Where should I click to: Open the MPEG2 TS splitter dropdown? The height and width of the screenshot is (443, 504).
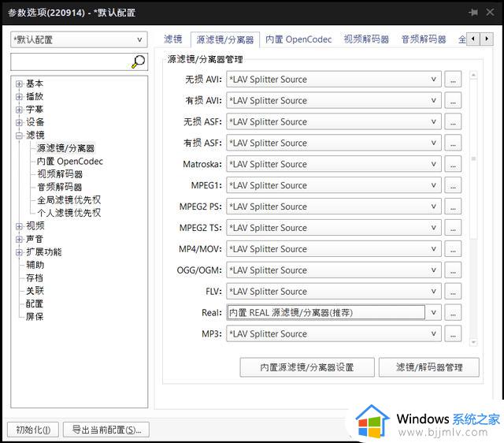[x=334, y=228]
